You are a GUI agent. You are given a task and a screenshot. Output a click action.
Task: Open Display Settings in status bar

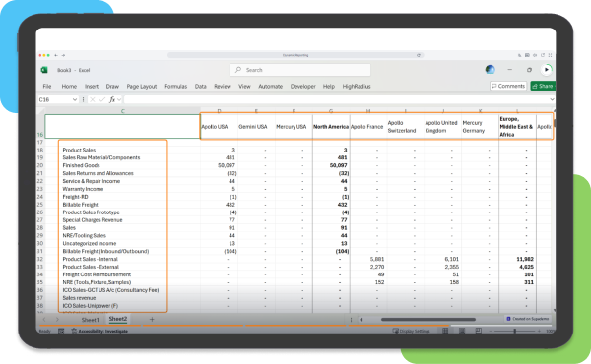[x=411, y=331]
